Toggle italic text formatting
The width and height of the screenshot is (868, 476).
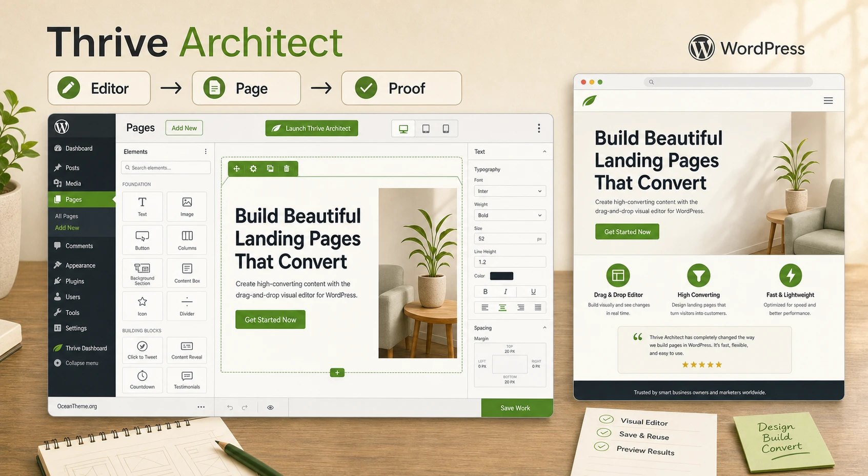point(506,292)
